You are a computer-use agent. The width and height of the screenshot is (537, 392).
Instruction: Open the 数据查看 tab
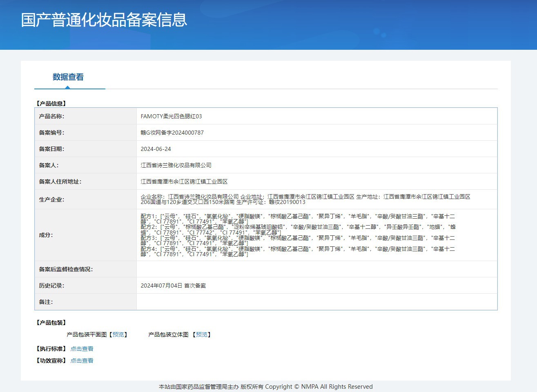pos(68,77)
